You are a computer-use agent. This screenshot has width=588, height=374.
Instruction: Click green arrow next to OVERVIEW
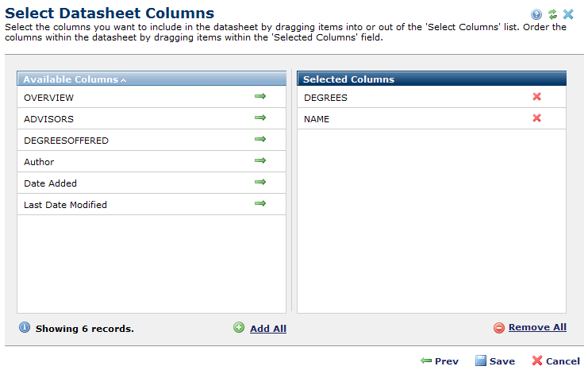[259, 97]
